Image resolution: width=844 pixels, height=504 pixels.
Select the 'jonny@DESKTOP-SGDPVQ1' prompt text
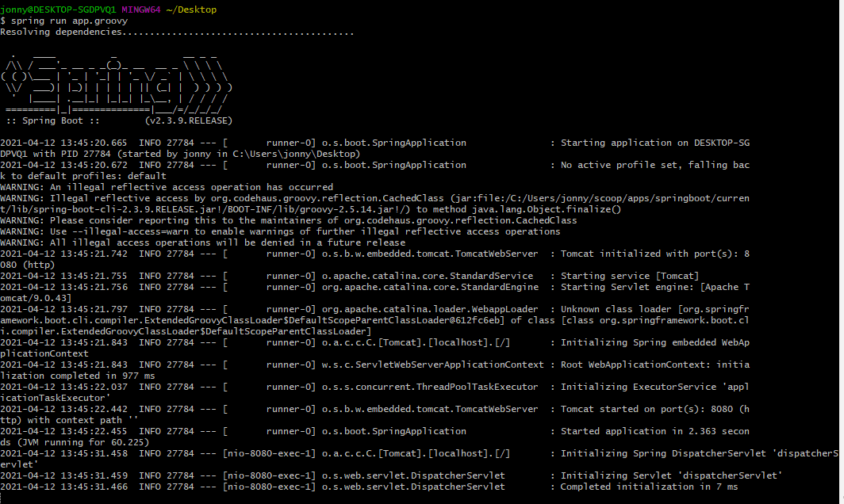coord(58,10)
